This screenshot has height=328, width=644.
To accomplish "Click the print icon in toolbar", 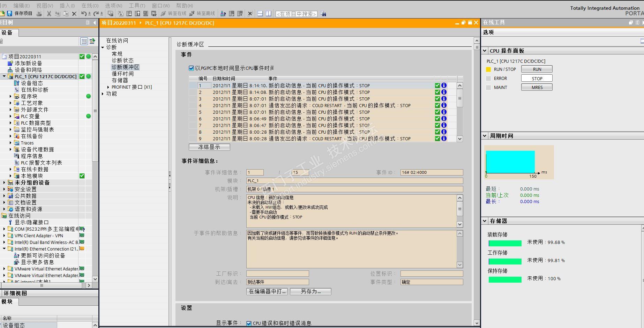I will click(x=39, y=14).
